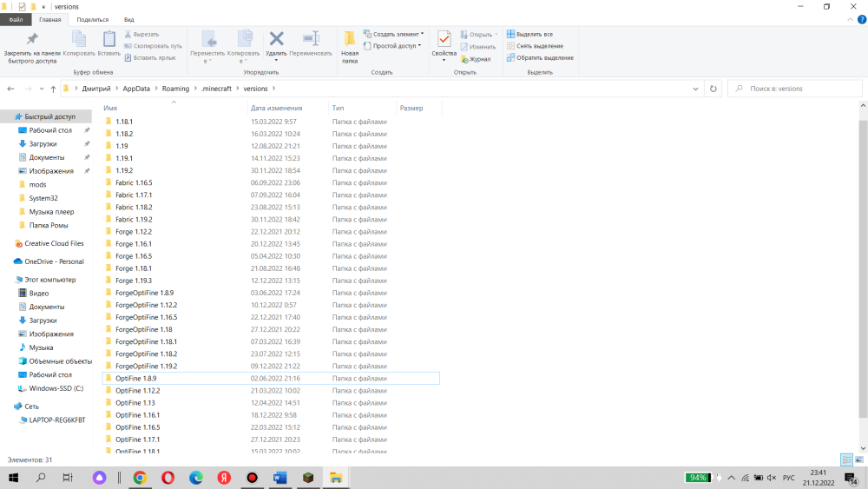Switch to large icons view layout
This screenshot has height=489, width=868.
[x=859, y=459]
